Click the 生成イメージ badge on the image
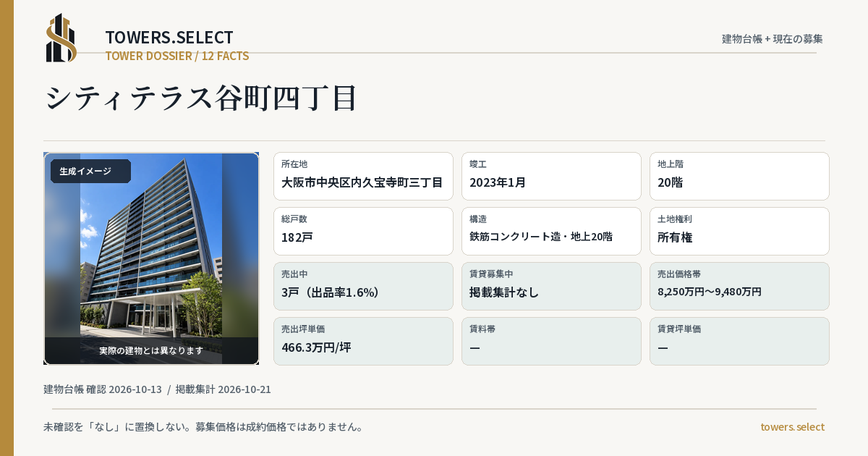 [90, 172]
